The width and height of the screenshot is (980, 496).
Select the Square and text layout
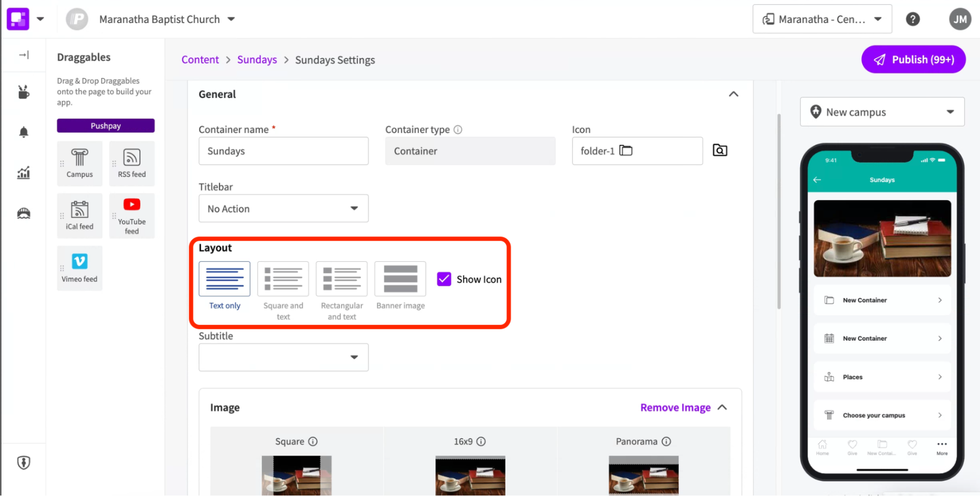coord(283,278)
